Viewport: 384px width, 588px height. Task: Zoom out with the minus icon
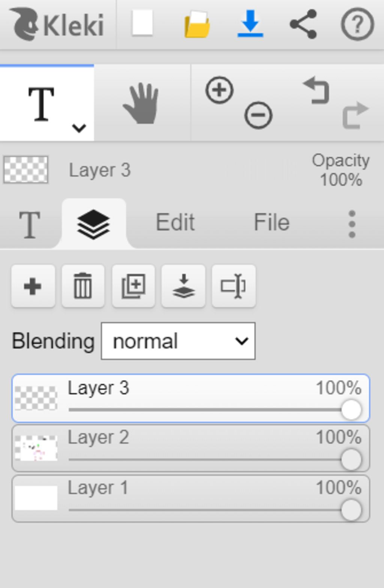click(258, 115)
